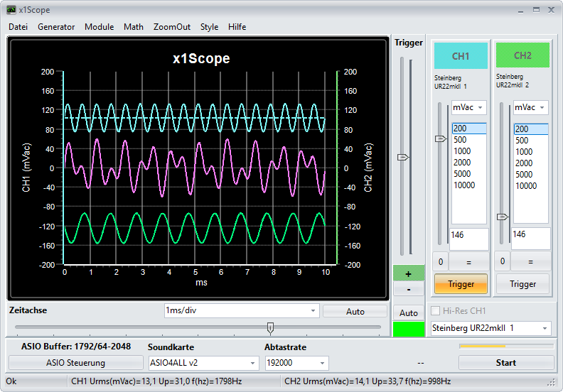This screenshot has width=563, height=392.
Task: Click the trigger minus slope button
Action: [408, 289]
